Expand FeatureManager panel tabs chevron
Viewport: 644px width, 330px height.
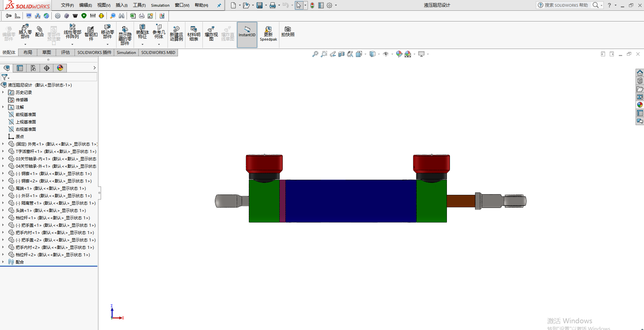point(94,68)
